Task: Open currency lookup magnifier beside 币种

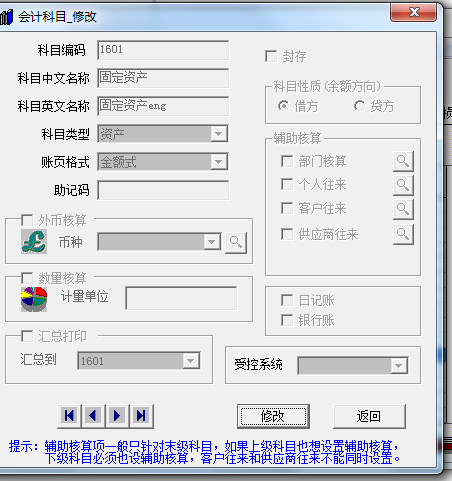Action: (x=236, y=243)
